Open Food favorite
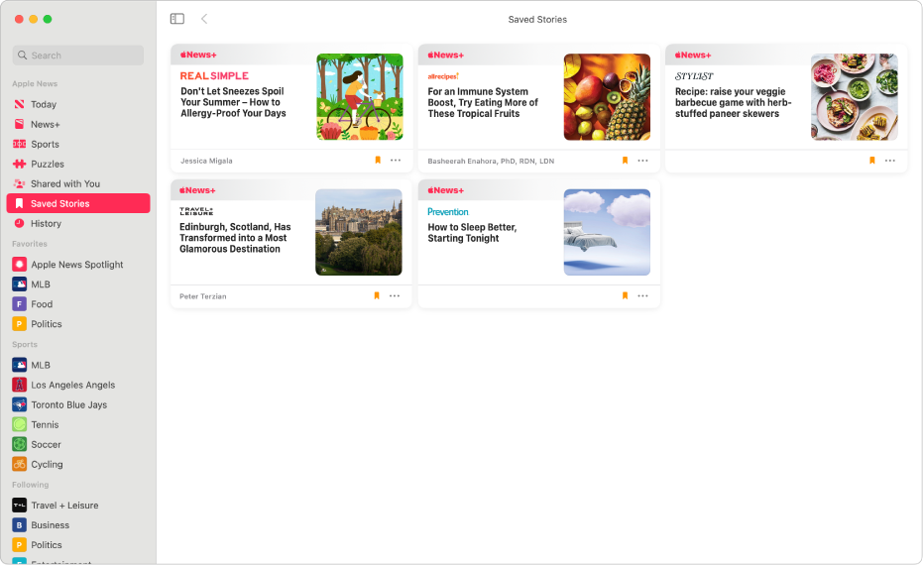This screenshot has width=924, height=567. (77, 304)
